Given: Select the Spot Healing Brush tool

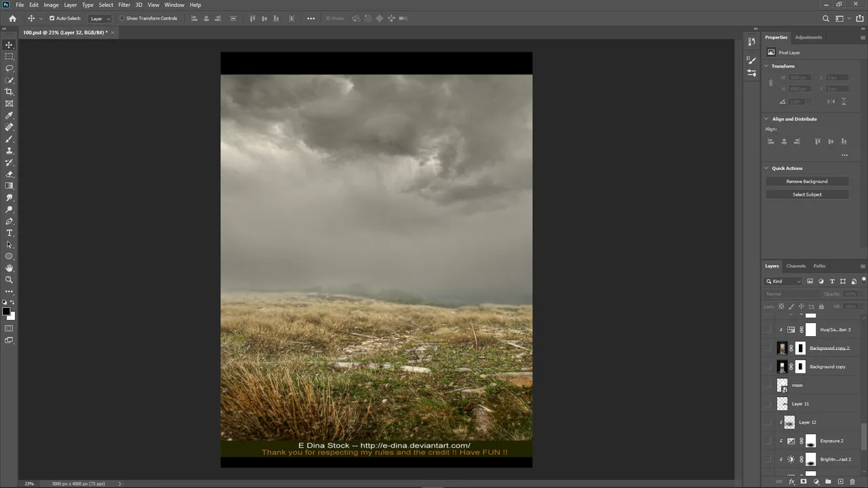Looking at the screenshot, I should click(9, 127).
